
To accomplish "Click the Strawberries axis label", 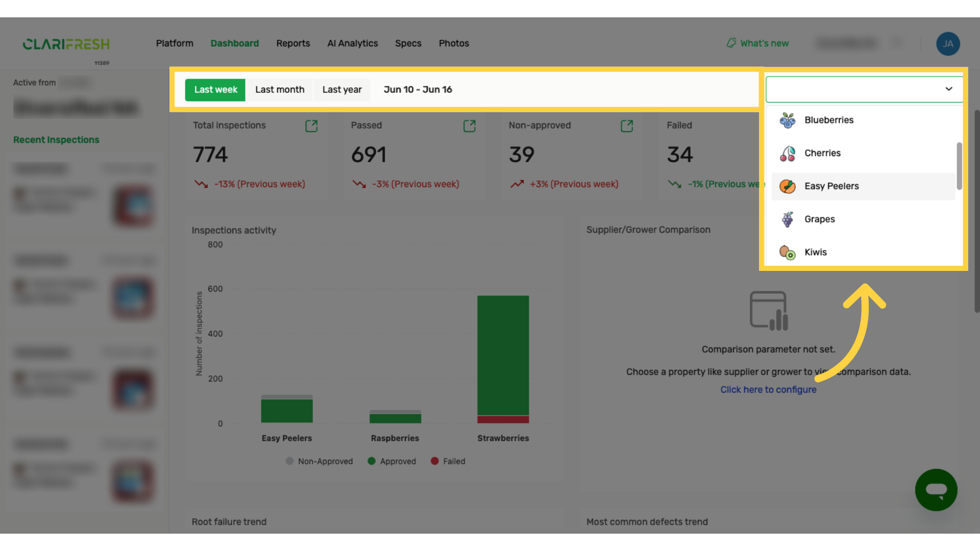I will (x=503, y=438).
